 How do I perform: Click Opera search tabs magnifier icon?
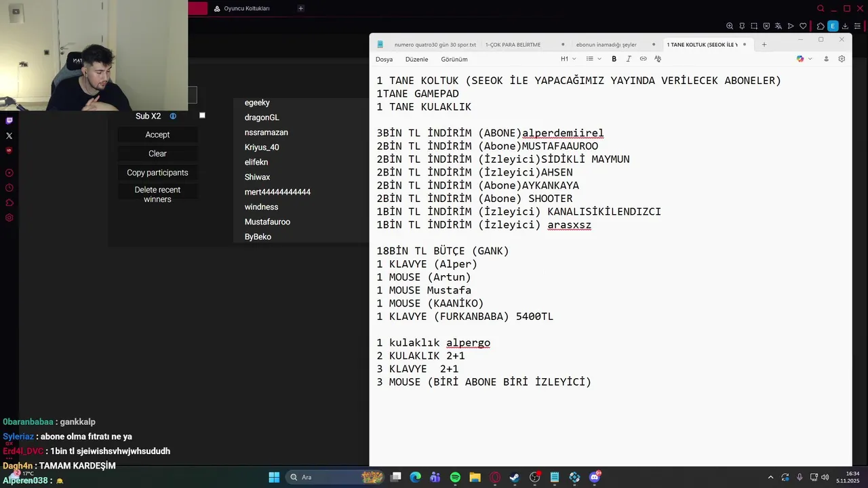pos(821,9)
